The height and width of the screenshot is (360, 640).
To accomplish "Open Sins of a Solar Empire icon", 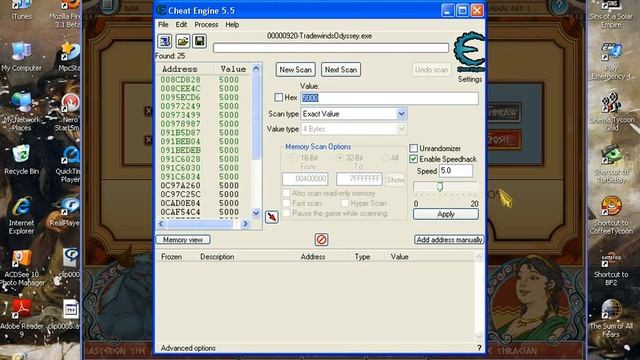I will (611, 13).
